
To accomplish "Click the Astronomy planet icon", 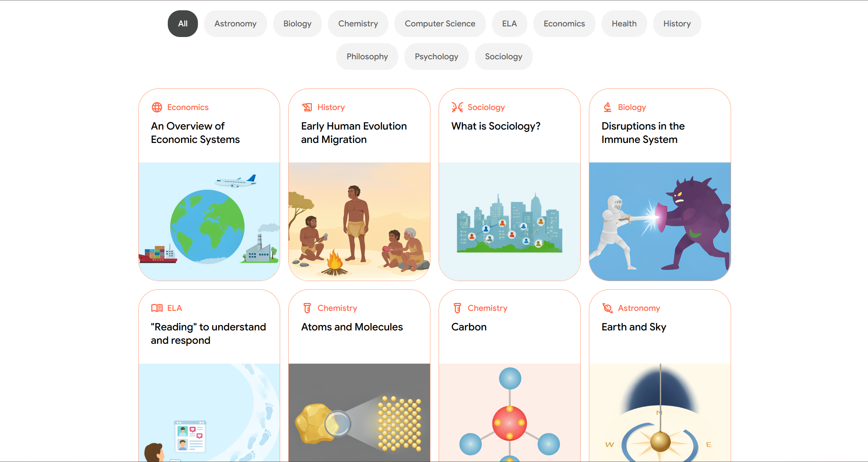I will [x=607, y=308].
